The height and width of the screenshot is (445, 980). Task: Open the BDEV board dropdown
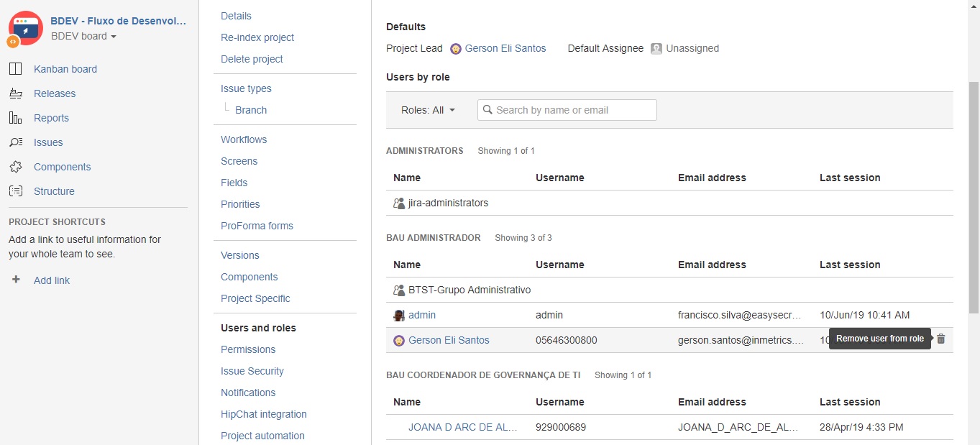(84, 36)
